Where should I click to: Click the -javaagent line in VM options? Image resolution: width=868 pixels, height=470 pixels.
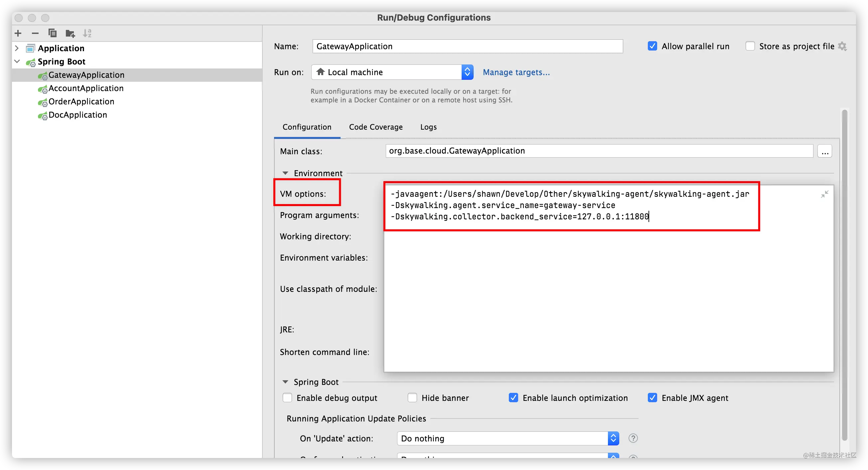click(570, 194)
